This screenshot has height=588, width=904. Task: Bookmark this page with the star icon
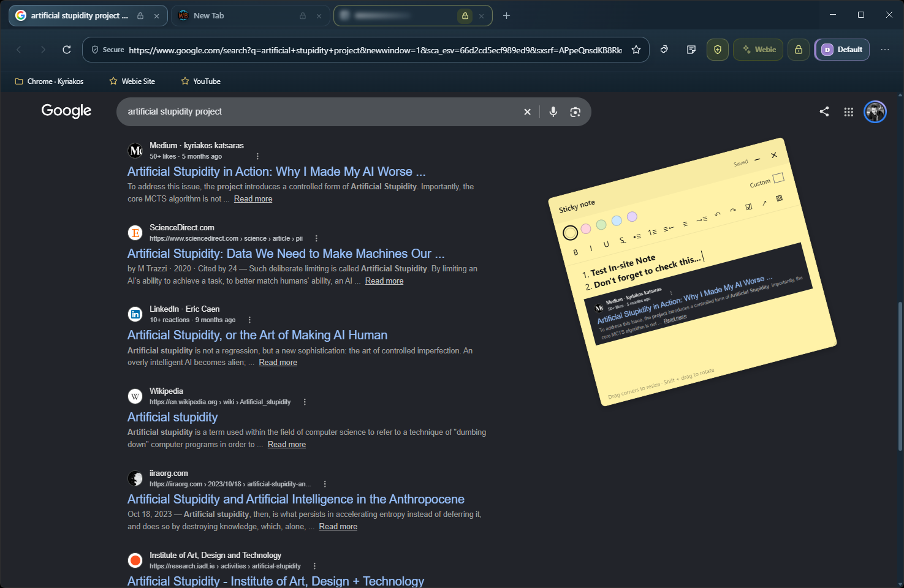[636, 50]
